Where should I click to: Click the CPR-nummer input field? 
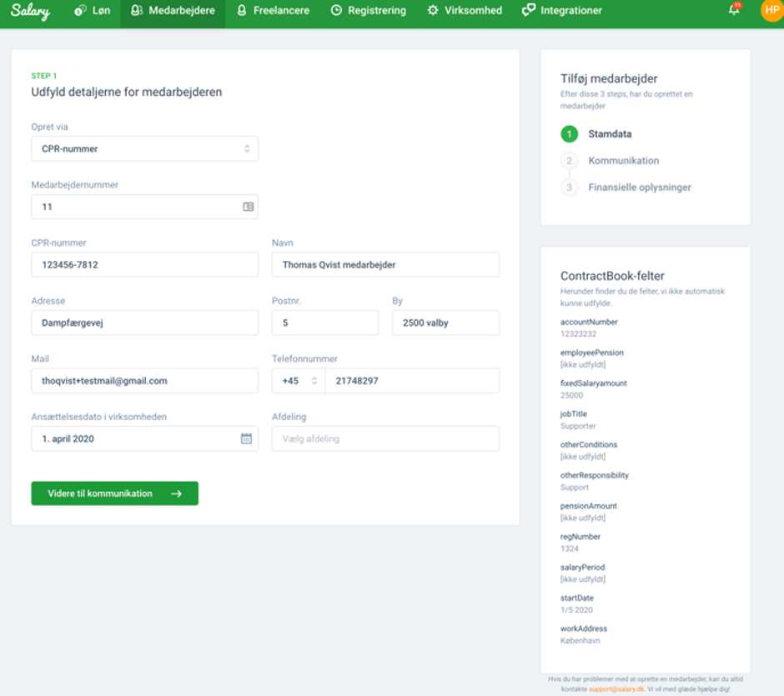[x=144, y=265]
